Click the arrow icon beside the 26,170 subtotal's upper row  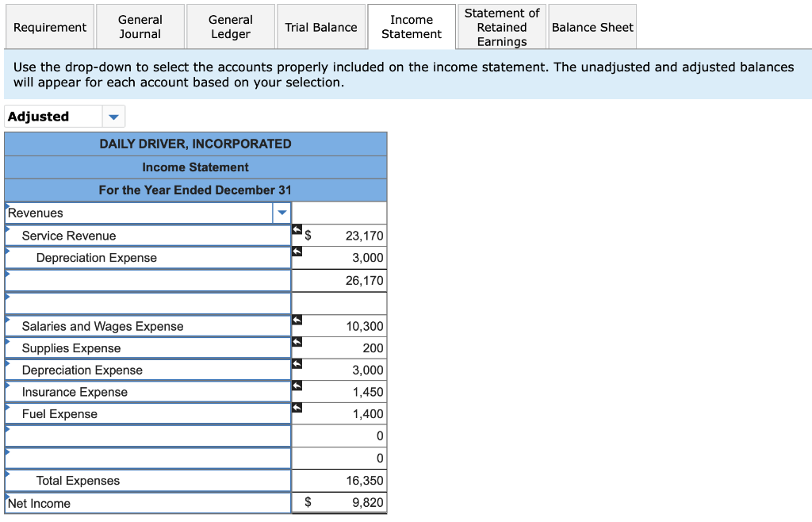click(297, 251)
